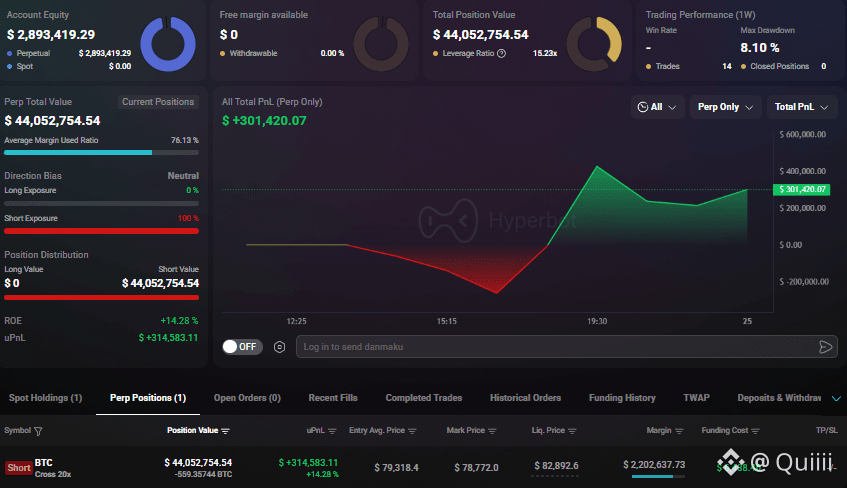Click the Liq. Price value $ 82,892.6
This screenshot has width=847, height=488.
coord(556,465)
